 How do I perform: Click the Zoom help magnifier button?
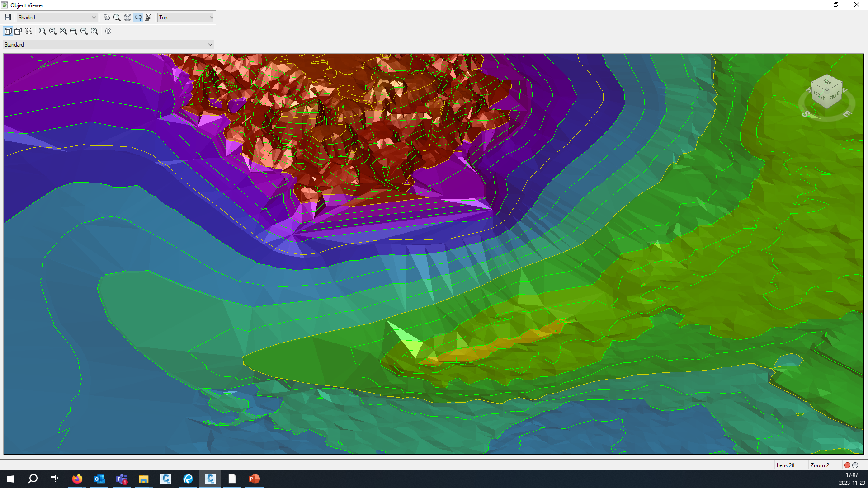coord(94,31)
